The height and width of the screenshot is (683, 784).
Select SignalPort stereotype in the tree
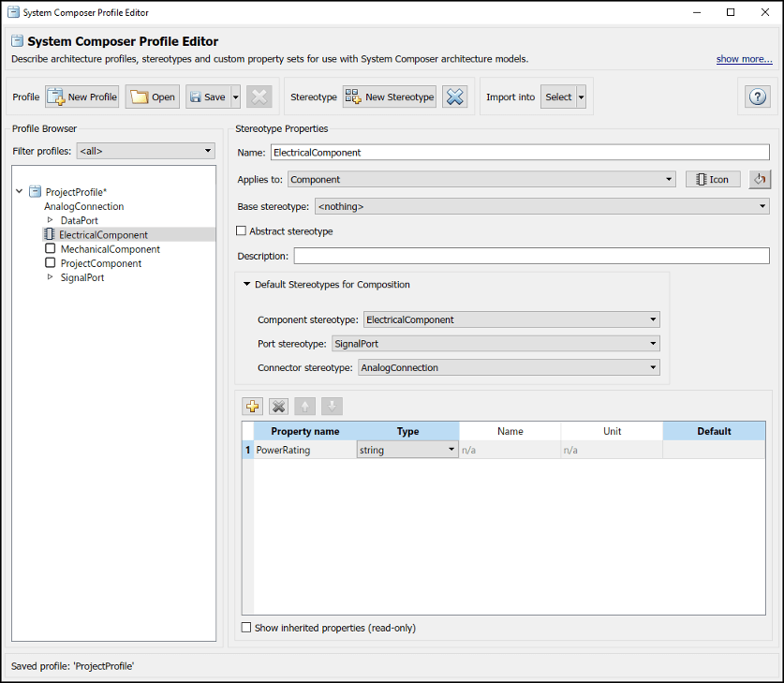pyautogui.click(x=82, y=277)
